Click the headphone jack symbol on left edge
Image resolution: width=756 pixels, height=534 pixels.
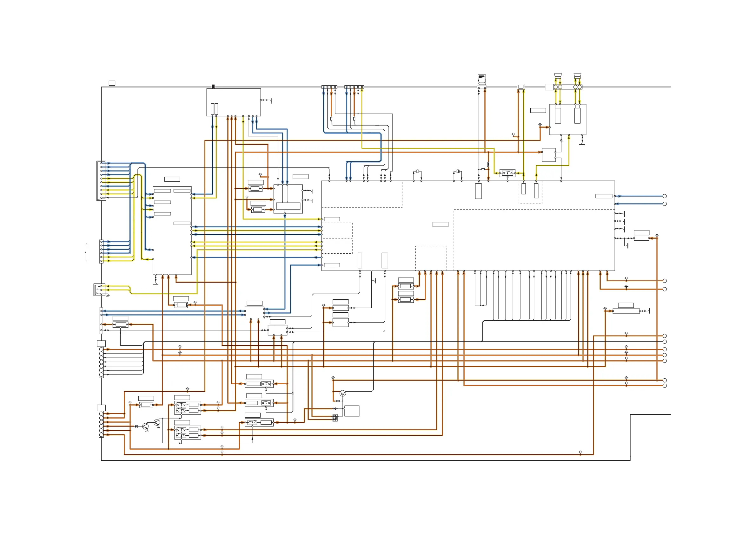(99, 290)
